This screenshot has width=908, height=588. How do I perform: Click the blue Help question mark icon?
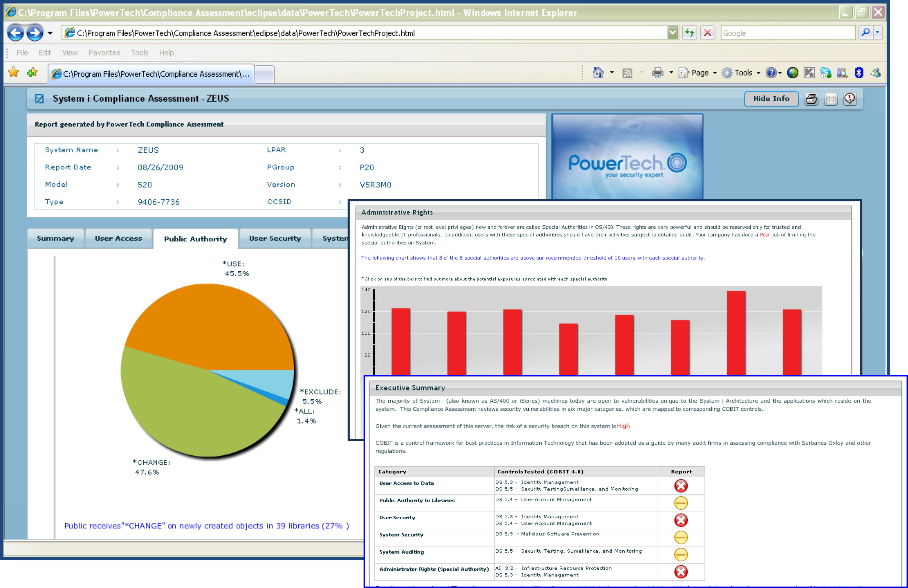coord(771,72)
